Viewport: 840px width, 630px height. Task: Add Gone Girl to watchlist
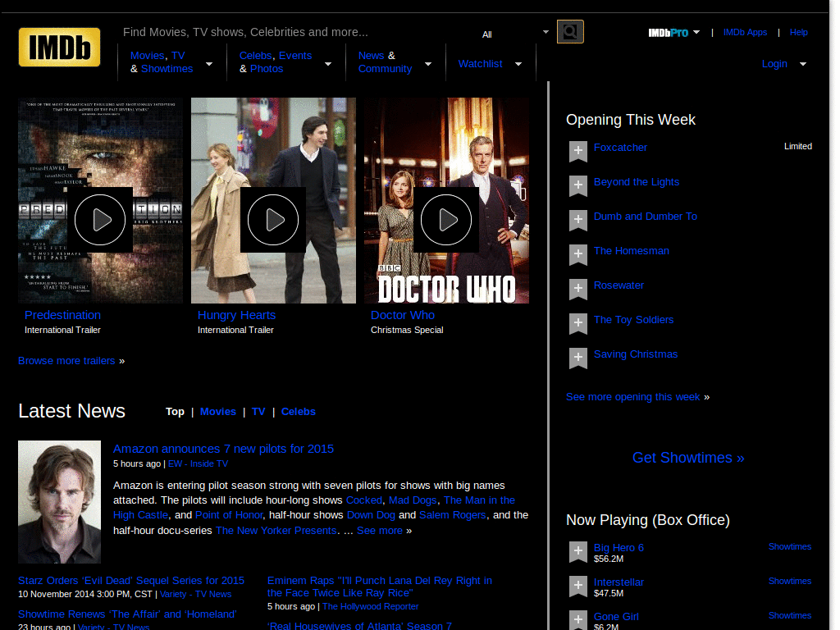coord(578,620)
